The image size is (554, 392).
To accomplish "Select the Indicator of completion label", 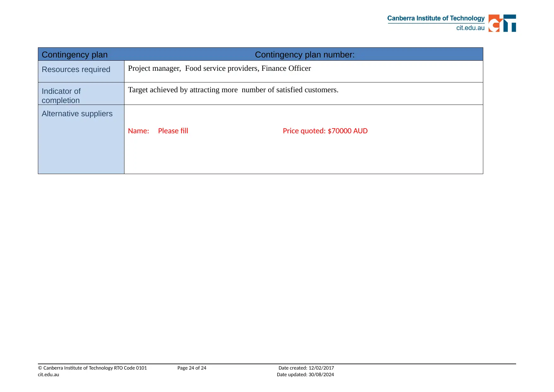I will pos(61,96).
